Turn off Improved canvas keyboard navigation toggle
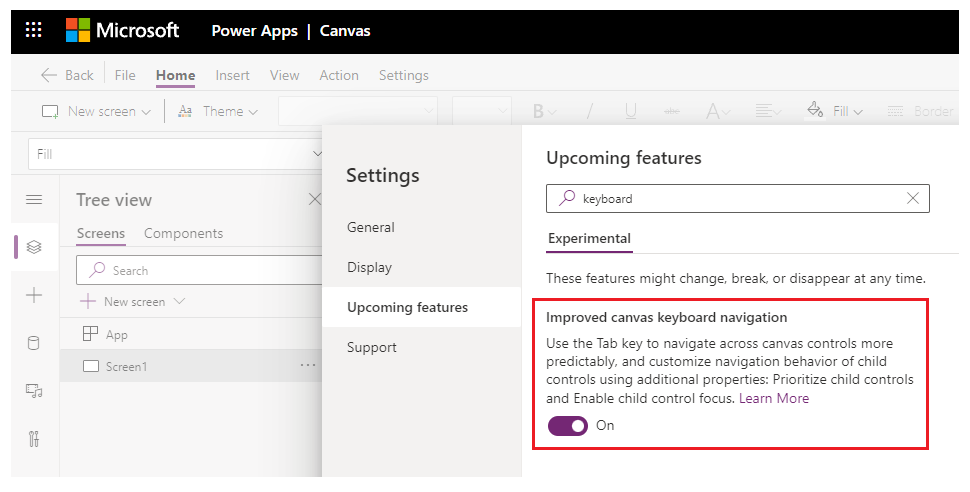 (568, 426)
